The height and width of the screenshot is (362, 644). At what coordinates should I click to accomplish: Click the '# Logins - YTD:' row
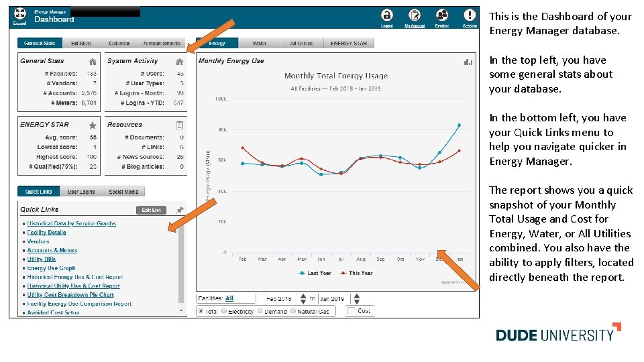(146, 103)
